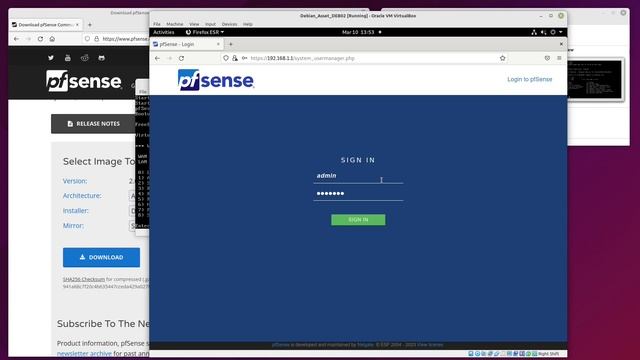Go back in the host Firefox window
Image resolution: width=640 pixels, height=360 pixels.
click(16, 39)
